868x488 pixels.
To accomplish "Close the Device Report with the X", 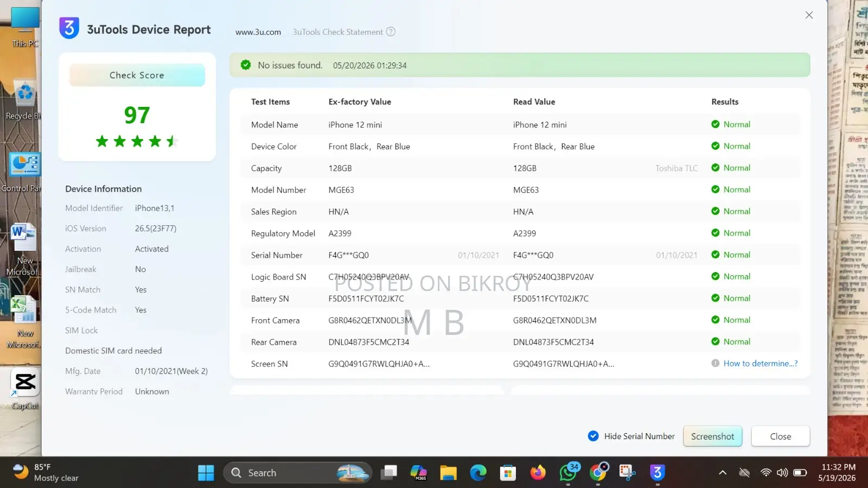I will 809,15.
